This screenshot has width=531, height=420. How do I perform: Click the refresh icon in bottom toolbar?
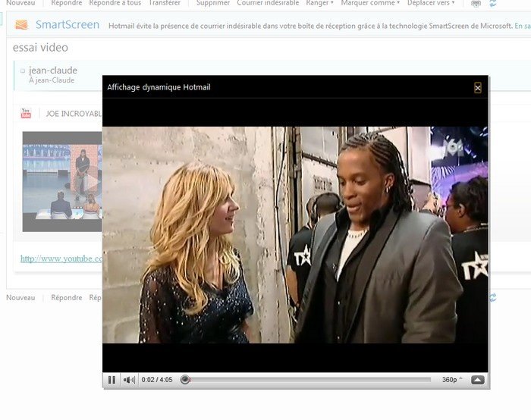[493, 297]
